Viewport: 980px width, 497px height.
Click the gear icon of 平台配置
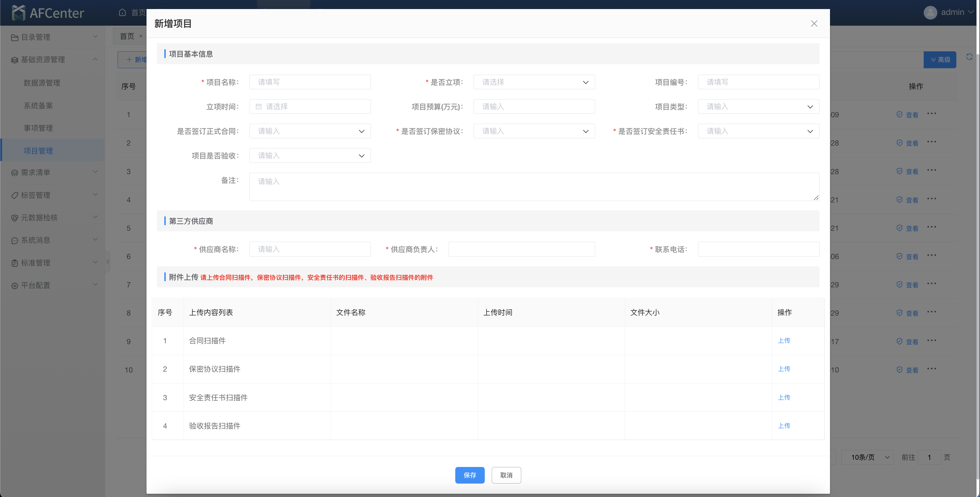click(x=15, y=286)
